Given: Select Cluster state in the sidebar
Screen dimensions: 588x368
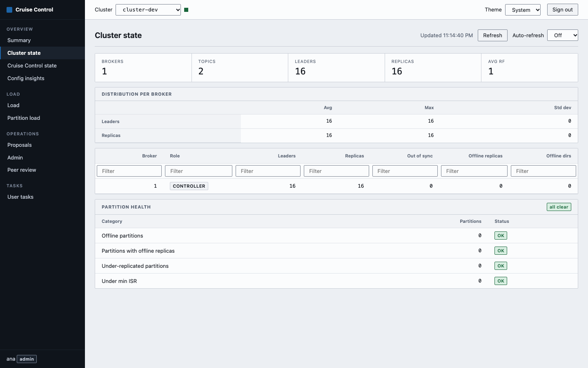Looking at the screenshot, I should click(x=42, y=53).
